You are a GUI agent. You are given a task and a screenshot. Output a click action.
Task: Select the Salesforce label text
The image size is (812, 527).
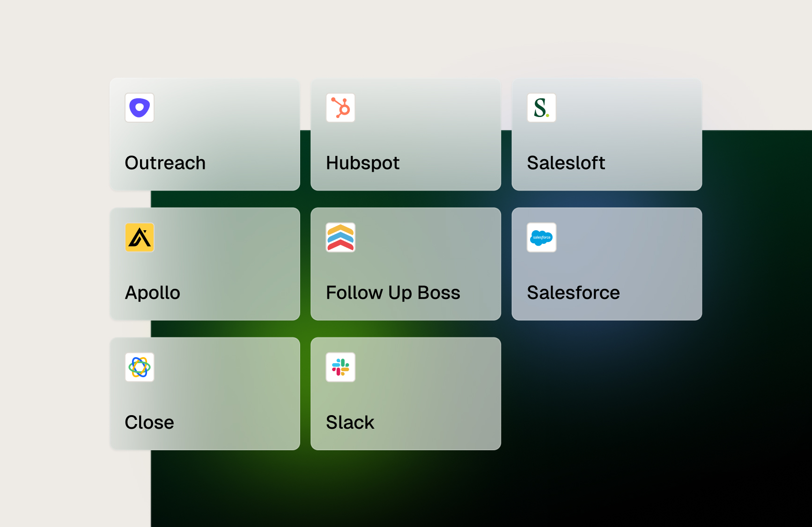pos(574,293)
